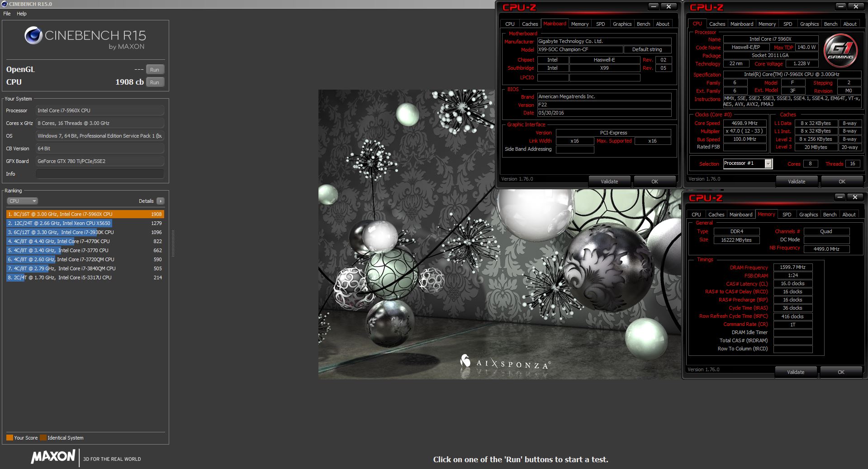Open About tab in CPU-Z Memory window

tap(849, 215)
